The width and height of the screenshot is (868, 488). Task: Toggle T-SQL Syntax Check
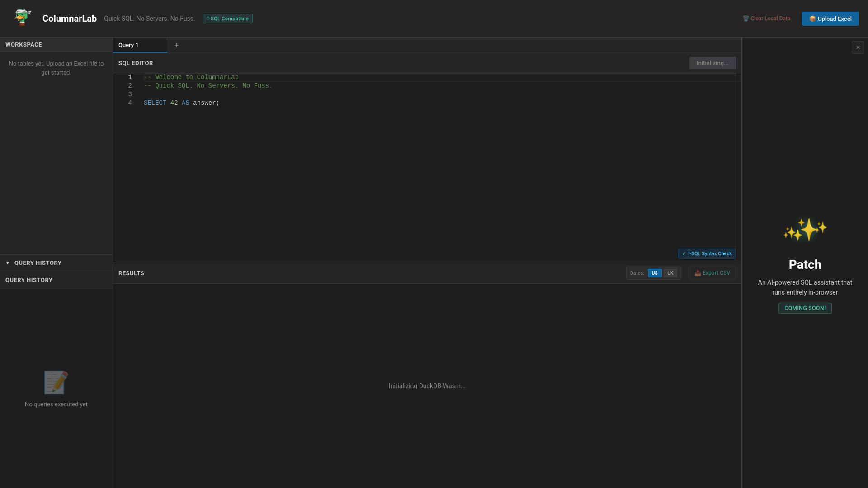(707, 254)
